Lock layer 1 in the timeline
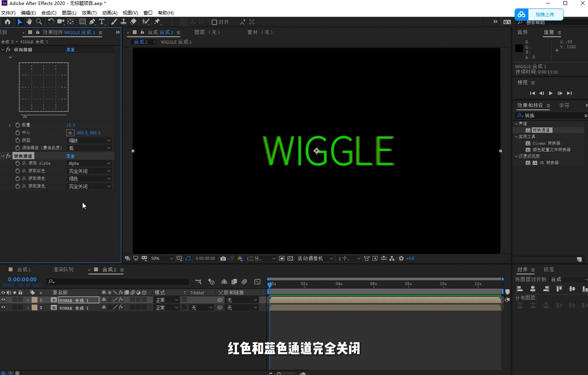The height and width of the screenshot is (375, 588). [20, 300]
